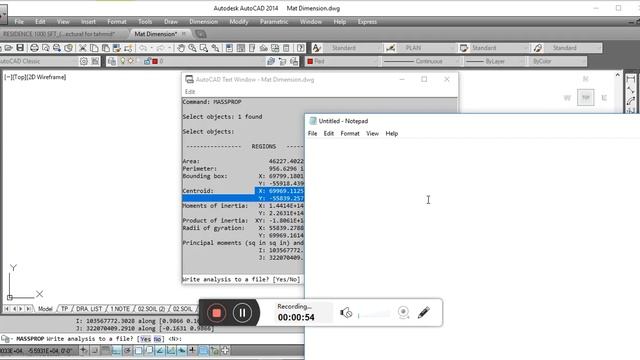Toggle layer 0 lock icon
Viewport: 640px width, 360px height.
147,61
